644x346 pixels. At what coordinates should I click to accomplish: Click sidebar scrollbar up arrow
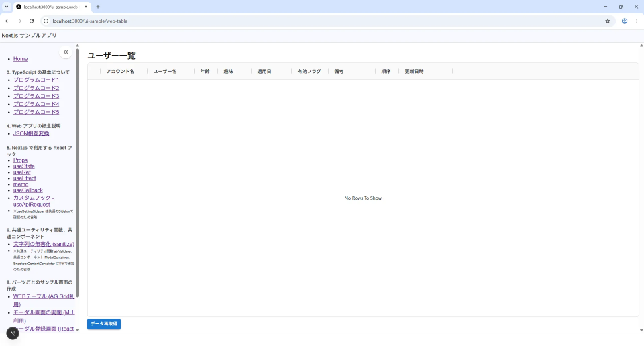[78, 46]
